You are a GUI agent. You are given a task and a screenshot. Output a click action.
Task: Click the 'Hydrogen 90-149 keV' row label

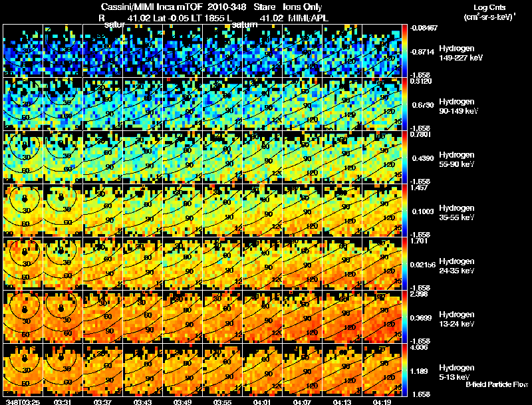point(459,106)
